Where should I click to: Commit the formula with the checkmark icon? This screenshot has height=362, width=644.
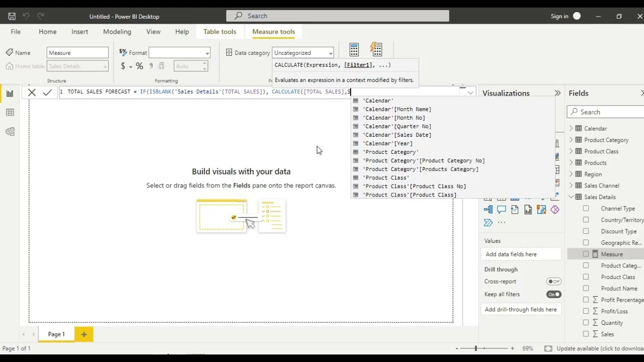[47, 93]
